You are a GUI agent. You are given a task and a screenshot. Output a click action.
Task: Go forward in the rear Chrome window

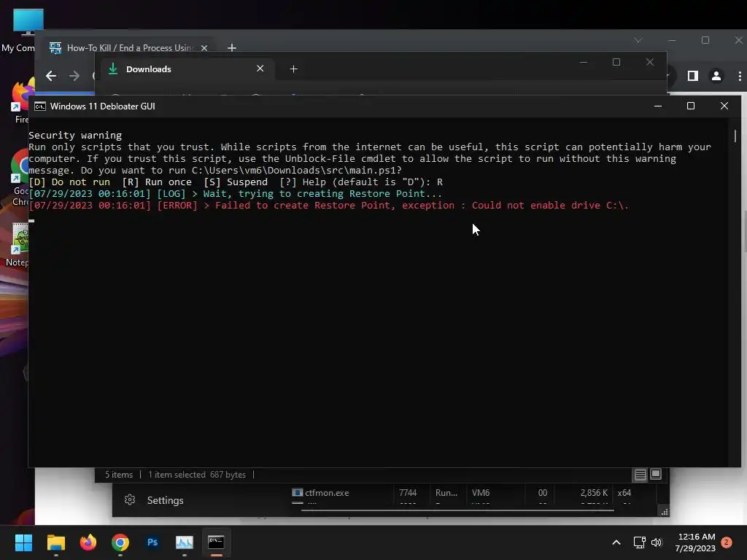pyautogui.click(x=74, y=76)
